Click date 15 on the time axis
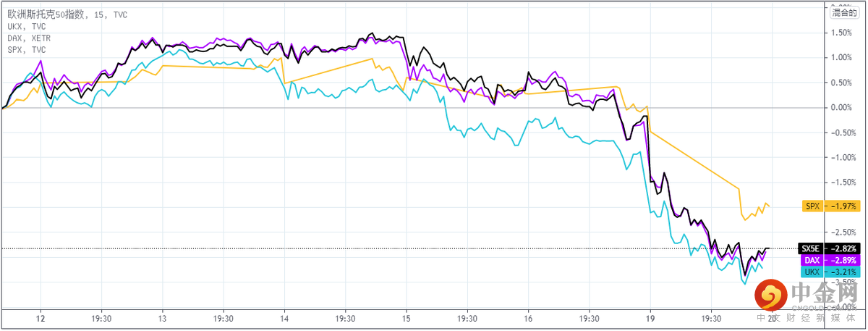This screenshot has width=868, height=331. 407,318
